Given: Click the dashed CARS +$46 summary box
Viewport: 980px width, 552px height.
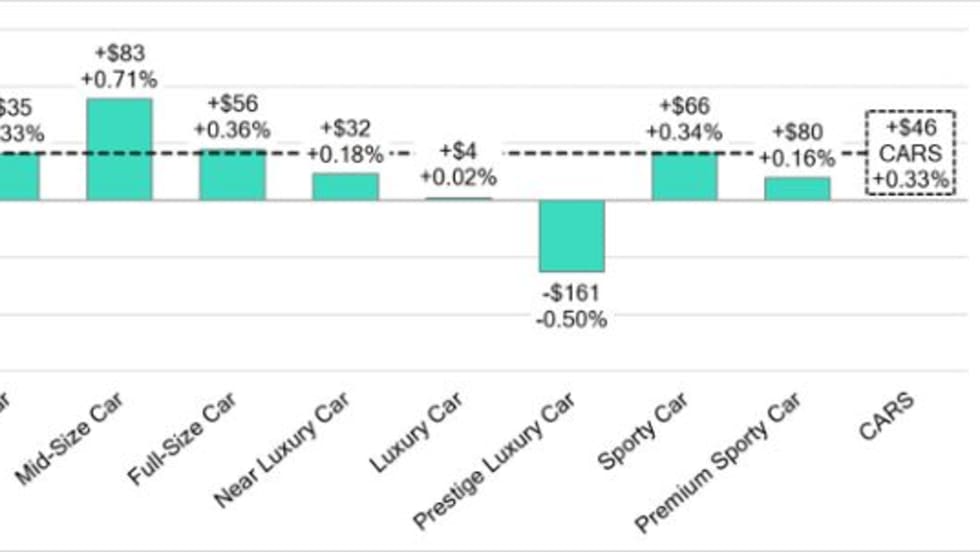Looking at the screenshot, I should [x=910, y=153].
